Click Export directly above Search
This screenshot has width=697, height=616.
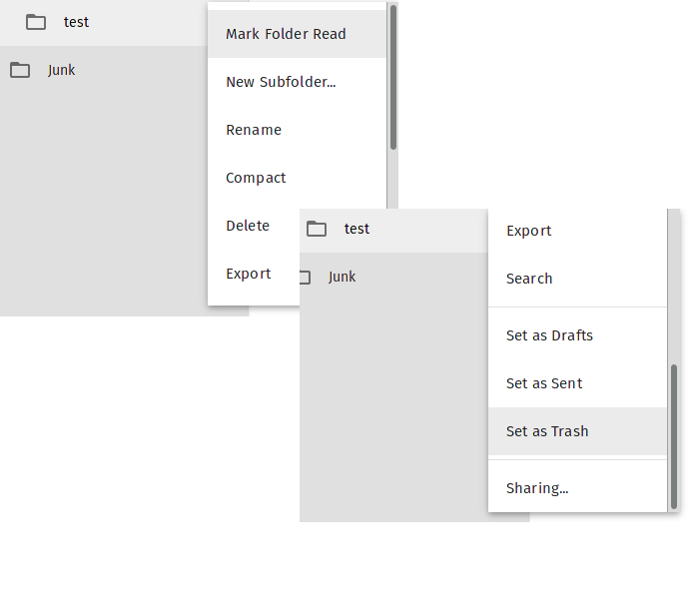click(x=529, y=231)
